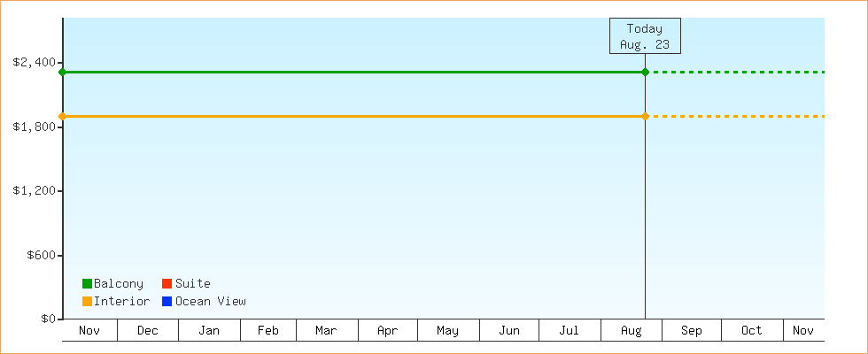Click the Today Aug. 23 marker box
The height and width of the screenshot is (354, 868).
pyautogui.click(x=645, y=36)
